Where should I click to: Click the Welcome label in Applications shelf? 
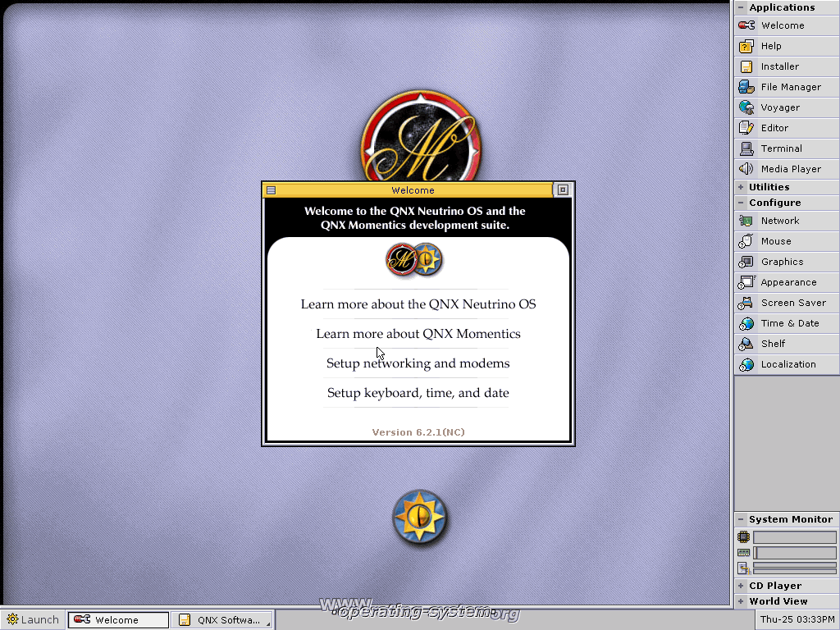[783, 25]
